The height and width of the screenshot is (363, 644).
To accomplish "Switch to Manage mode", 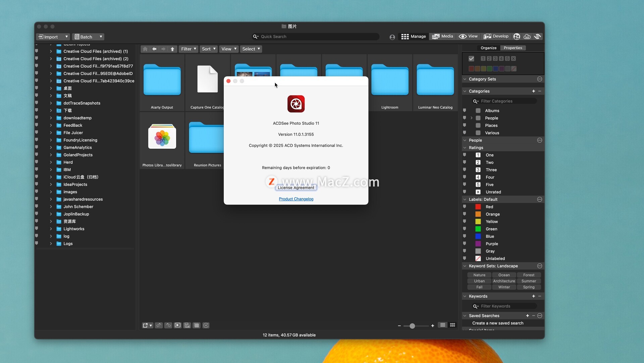I will tap(413, 37).
